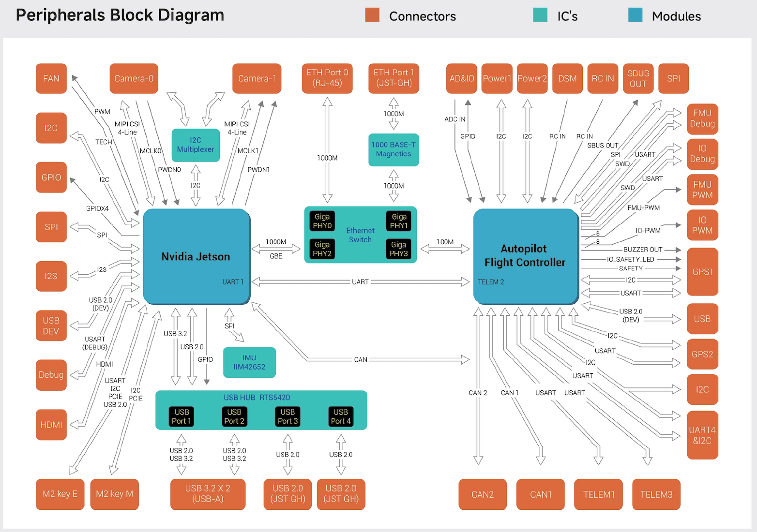Click the orange Connectors legend swatch
The image size is (757, 532).
(372, 15)
